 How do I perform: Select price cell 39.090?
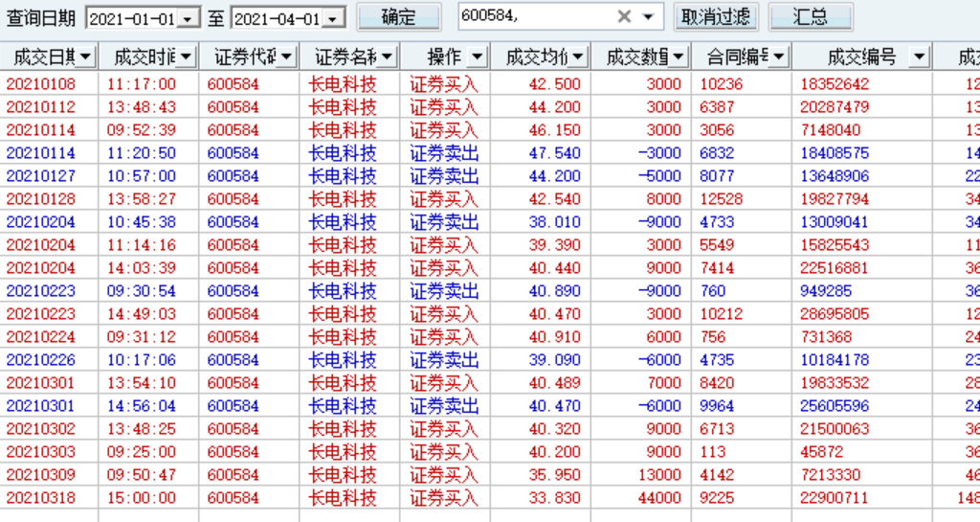coord(554,360)
